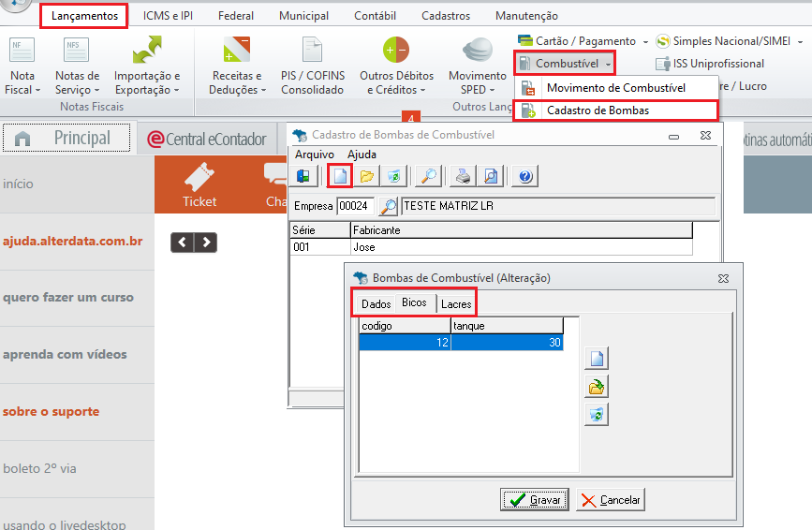Delete the bico with the recycle icon
Viewport: 812px width, 530px height.
(x=597, y=415)
